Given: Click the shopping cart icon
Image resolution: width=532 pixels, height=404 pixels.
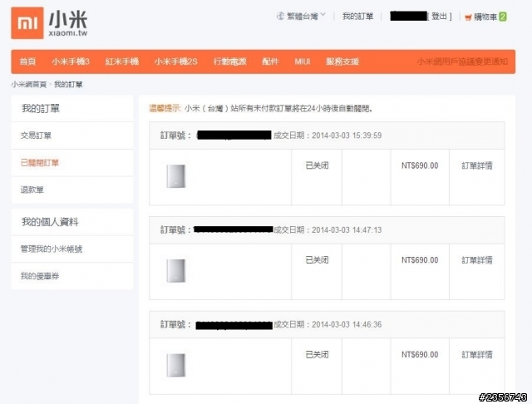Looking at the screenshot, I should (468, 17).
